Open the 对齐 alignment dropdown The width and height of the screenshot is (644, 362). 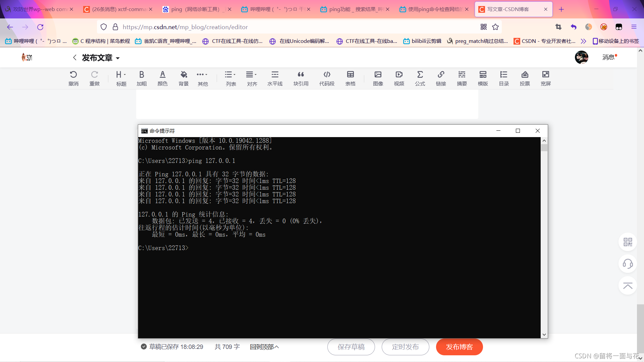click(252, 78)
